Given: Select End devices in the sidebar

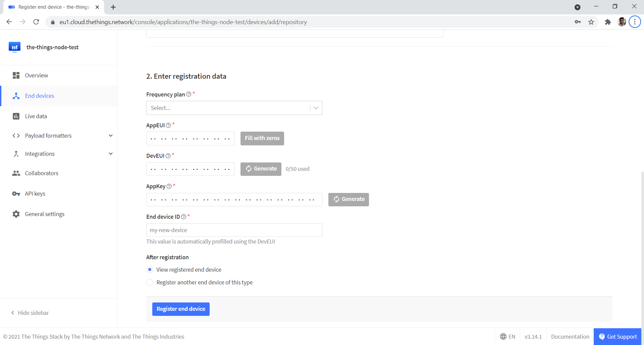Looking at the screenshot, I should click(x=39, y=96).
